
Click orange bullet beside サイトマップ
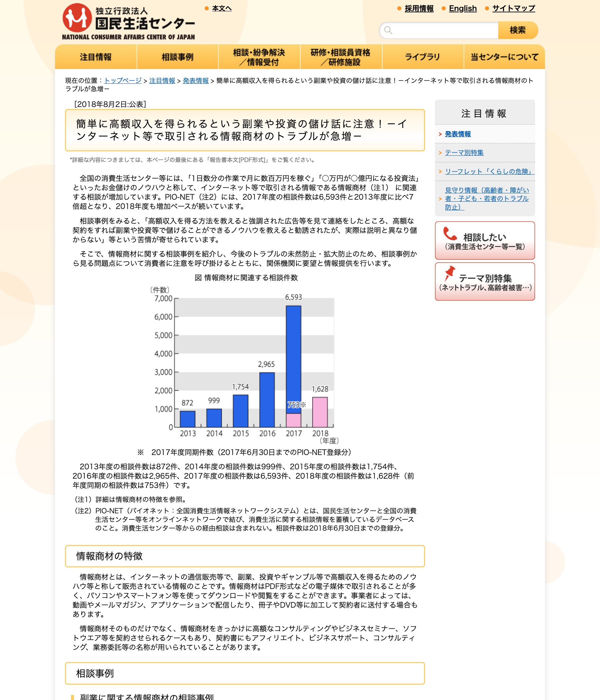(x=487, y=8)
